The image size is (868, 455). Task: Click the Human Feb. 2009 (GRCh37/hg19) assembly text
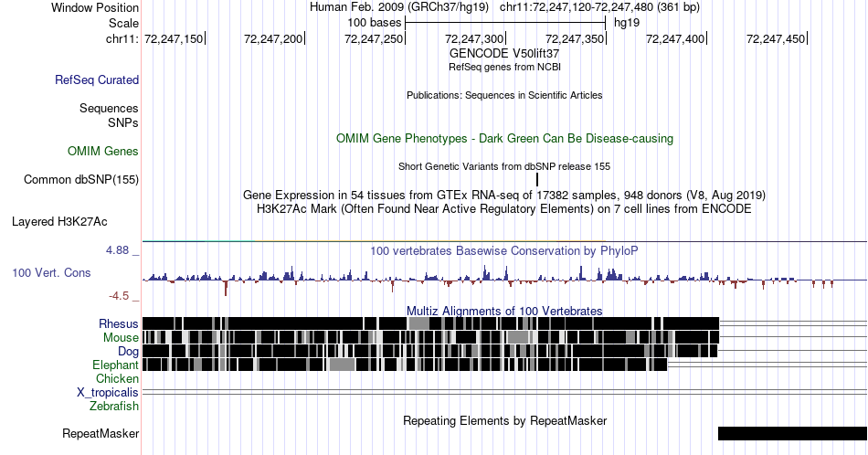pos(399,7)
